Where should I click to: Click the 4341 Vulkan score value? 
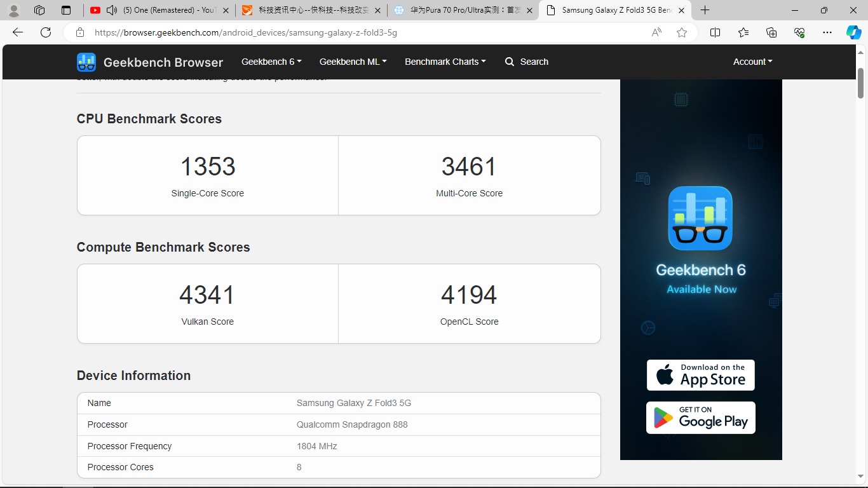coord(208,295)
